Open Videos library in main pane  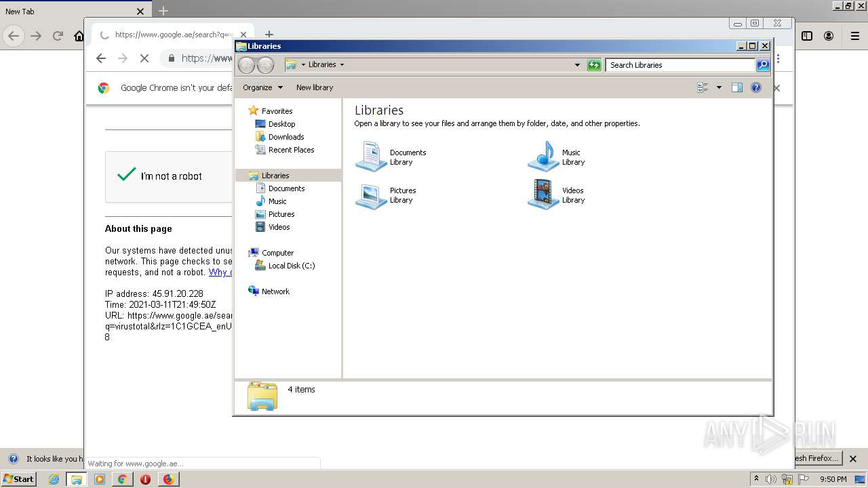coord(557,195)
